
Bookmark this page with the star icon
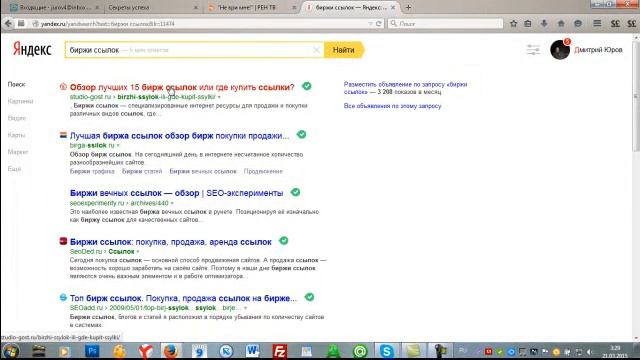pyautogui.click(x=513, y=24)
